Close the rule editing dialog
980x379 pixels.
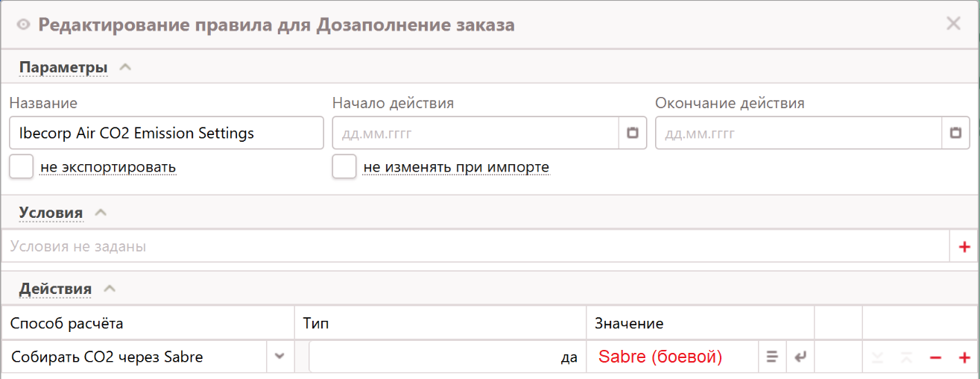953,23
